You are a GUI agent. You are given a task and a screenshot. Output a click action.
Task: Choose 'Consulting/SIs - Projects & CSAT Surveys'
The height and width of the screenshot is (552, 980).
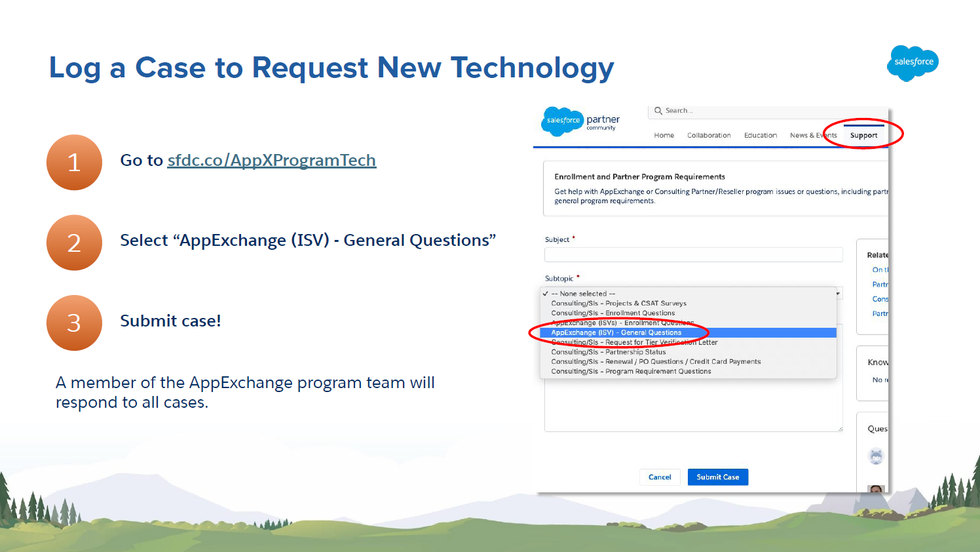click(x=688, y=304)
